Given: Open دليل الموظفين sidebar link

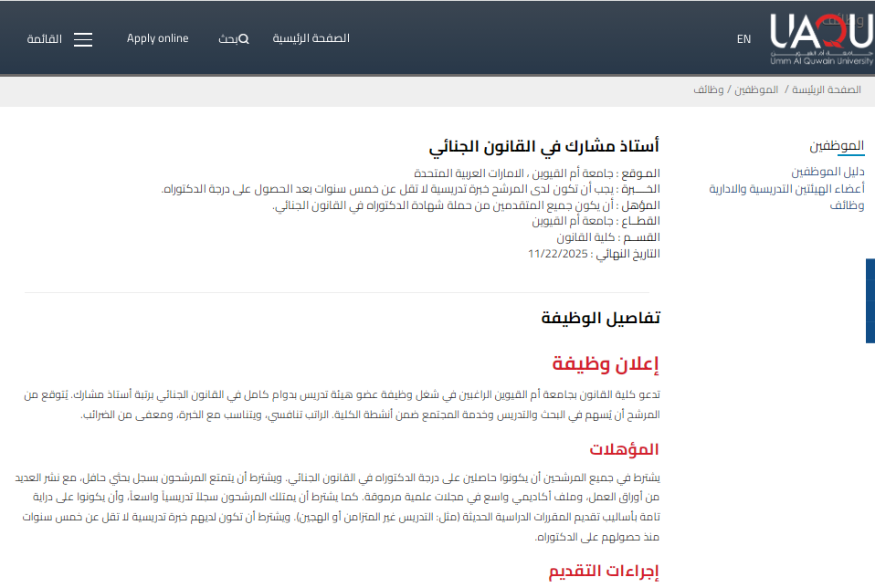Looking at the screenshot, I should pos(828,172).
